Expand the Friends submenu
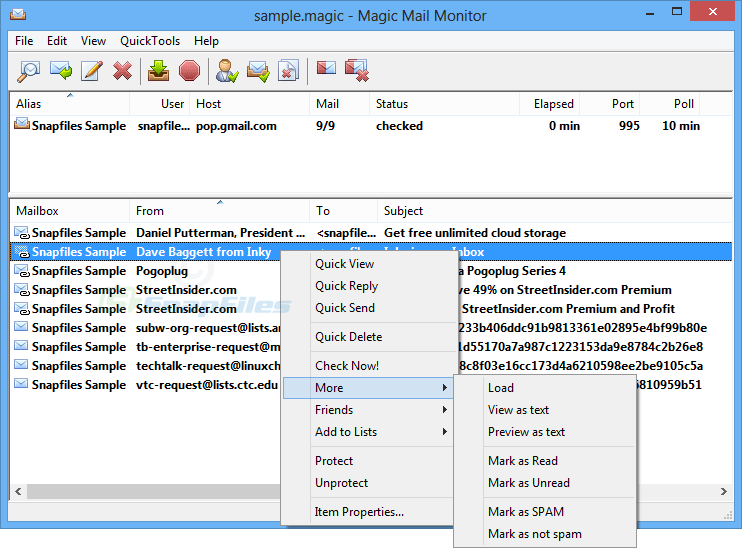 click(x=368, y=410)
